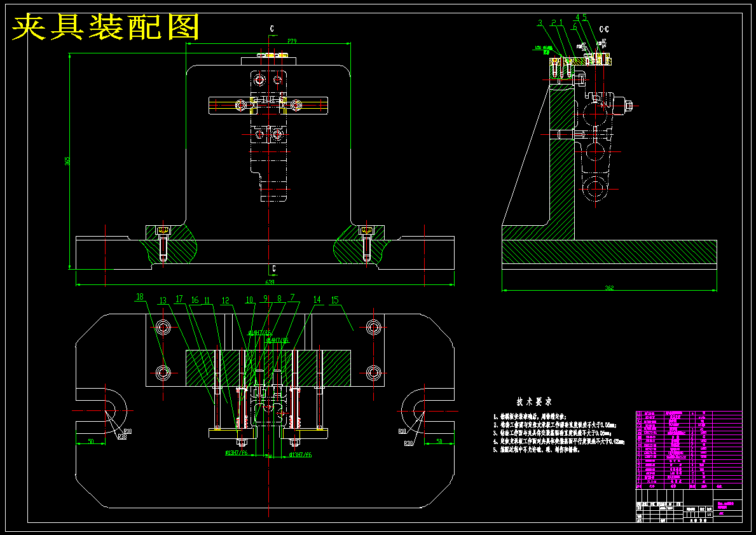Click part balloon number 15
This screenshot has width=756, height=535.
coord(335,300)
